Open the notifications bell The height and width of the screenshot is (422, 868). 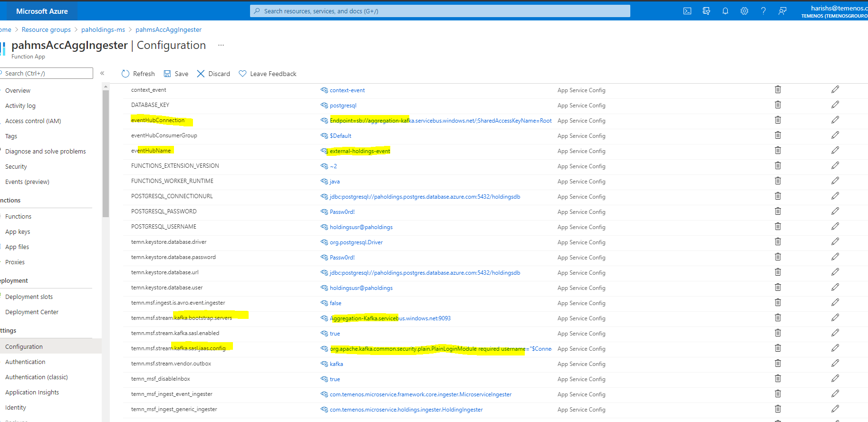tap(725, 11)
